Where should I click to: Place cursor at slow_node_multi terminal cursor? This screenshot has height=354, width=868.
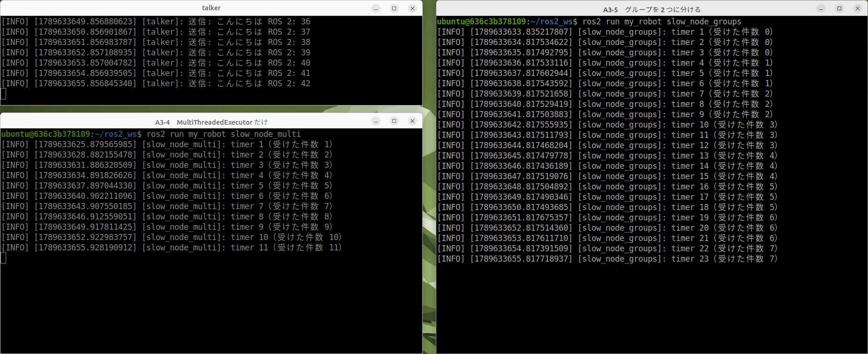(x=3, y=258)
